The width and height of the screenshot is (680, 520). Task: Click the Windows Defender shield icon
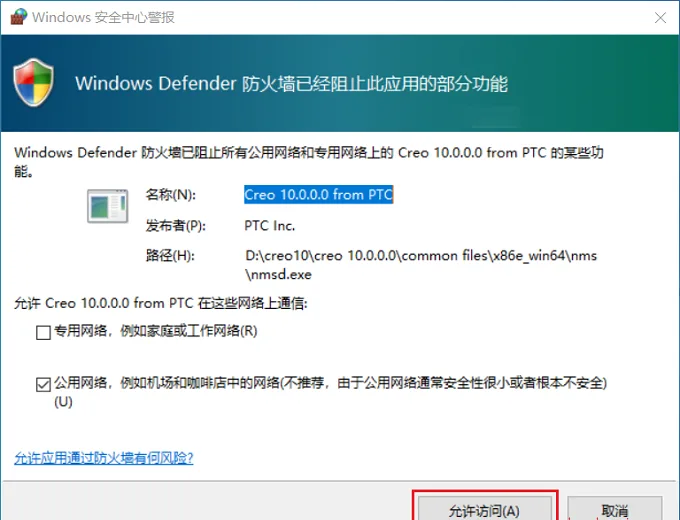pyautogui.click(x=33, y=82)
